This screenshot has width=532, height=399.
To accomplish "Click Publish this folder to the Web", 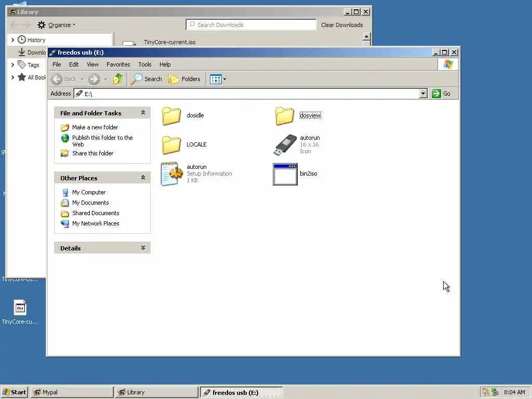I will pos(102,141).
